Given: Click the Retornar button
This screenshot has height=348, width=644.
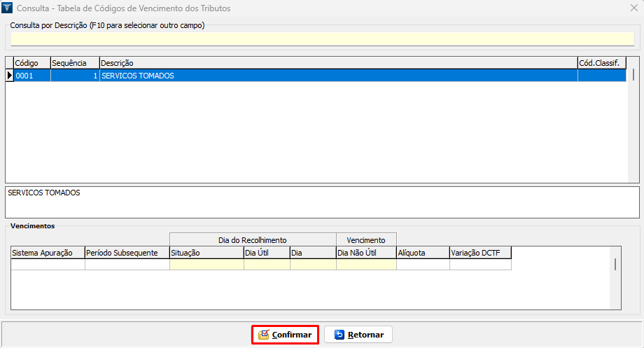Looking at the screenshot, I should 358,335.
